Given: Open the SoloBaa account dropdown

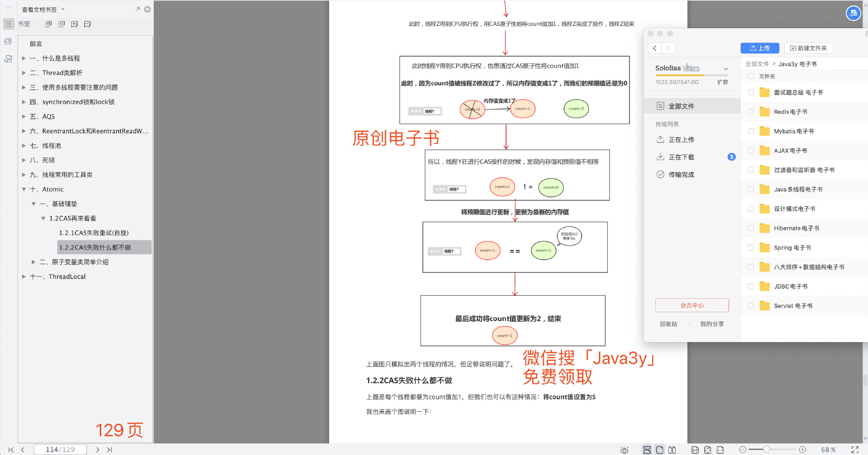Looking at the screenshot, I should pyautogui.click(x=726, y=68).
